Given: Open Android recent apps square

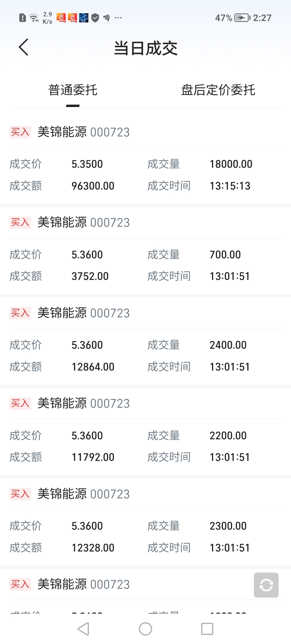Looking at the screenshot, I should 207,629.
